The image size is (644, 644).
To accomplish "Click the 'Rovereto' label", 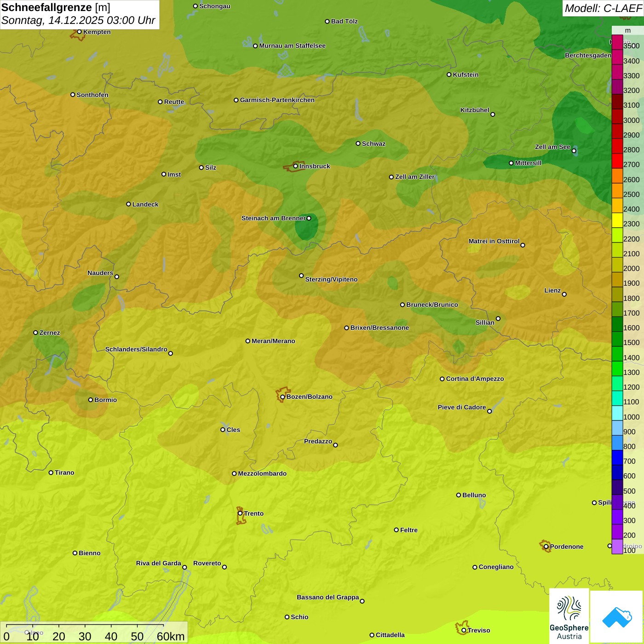I will [x=207, y=563].
